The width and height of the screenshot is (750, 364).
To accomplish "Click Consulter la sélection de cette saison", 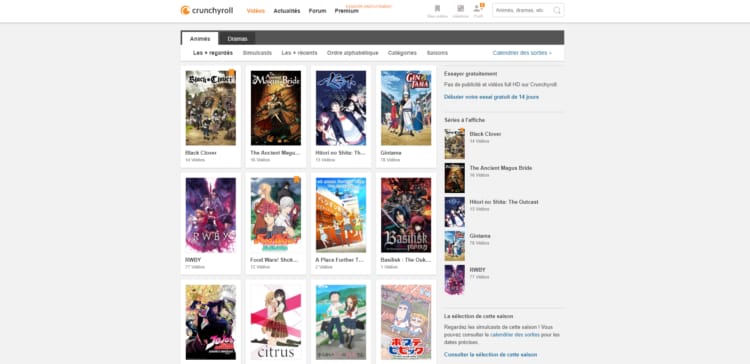I will pos(490,355).
